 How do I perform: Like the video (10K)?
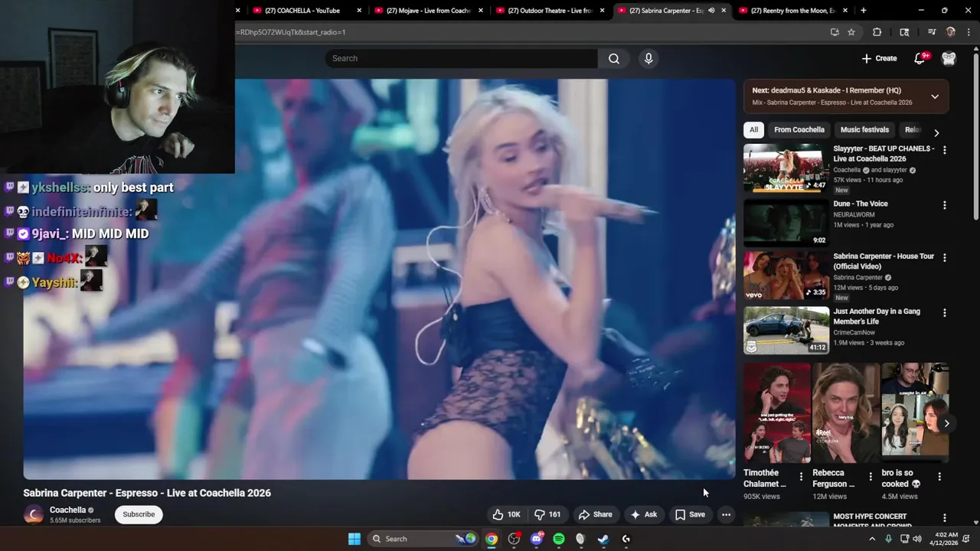[x=507, y=514]
